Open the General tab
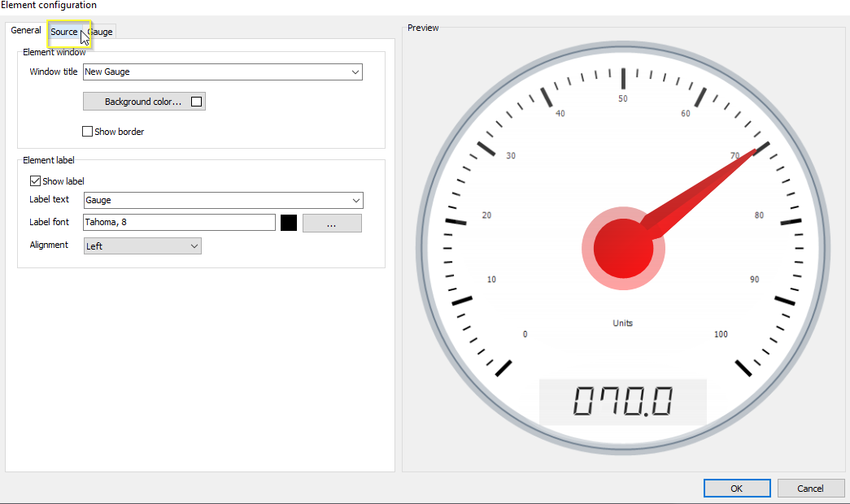 (x=25, y=30)
